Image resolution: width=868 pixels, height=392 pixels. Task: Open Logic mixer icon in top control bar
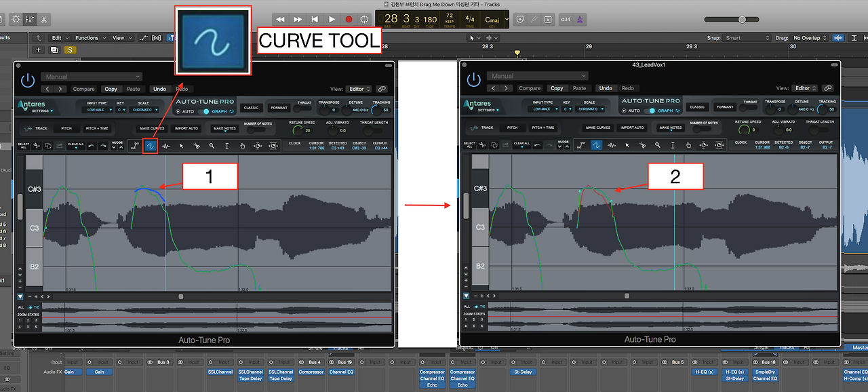pyautogui.click(x=30, y=19)
